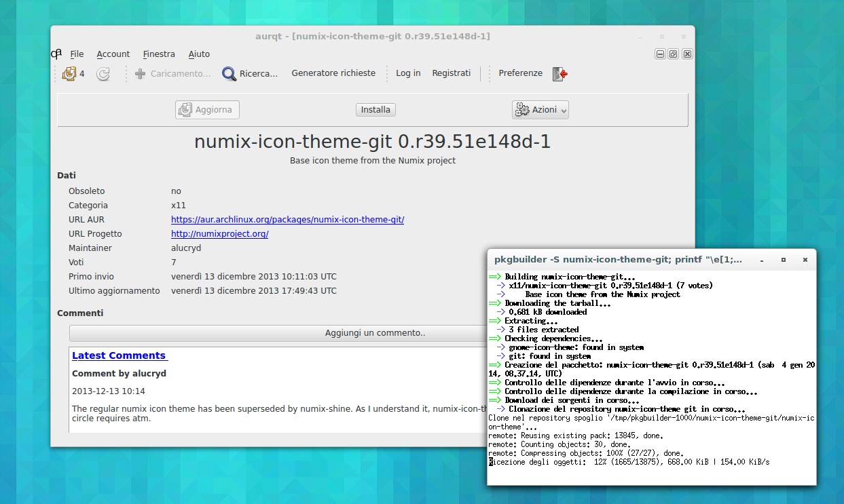This screenshot has width=844, height=504.
Task: Open the File menu
Action: (77, 54)
